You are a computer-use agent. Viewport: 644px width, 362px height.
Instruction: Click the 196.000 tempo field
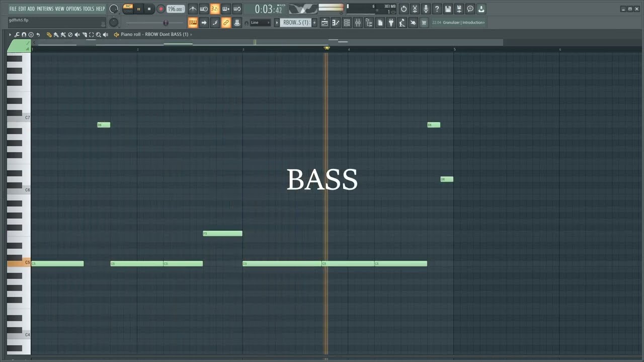coord(175,9)
